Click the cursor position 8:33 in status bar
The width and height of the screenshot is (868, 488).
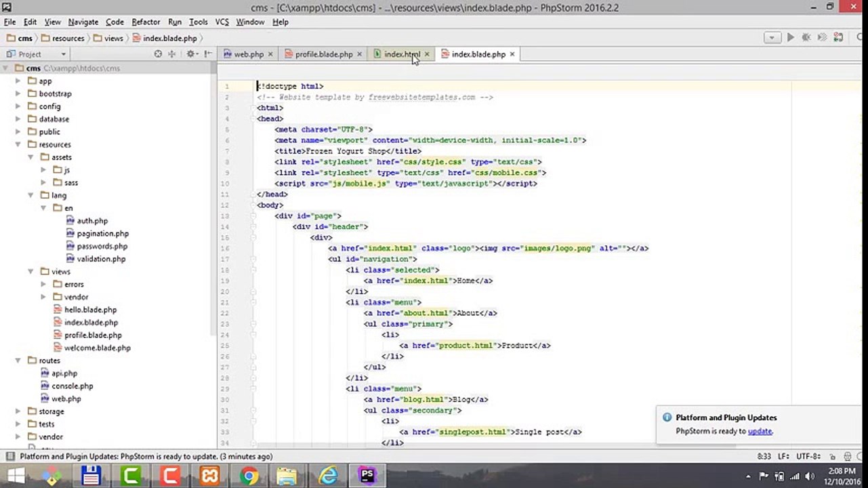pyautogui.click(x=764, y=456)
